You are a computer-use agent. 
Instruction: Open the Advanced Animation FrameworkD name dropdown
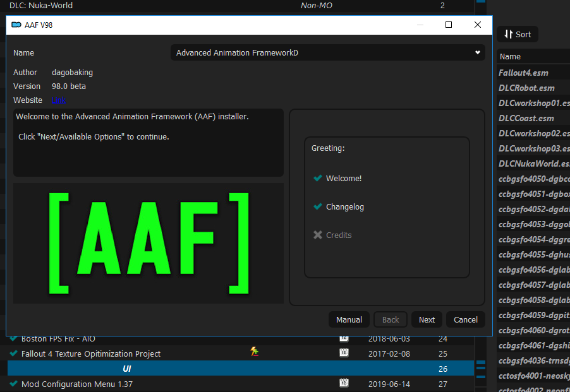click(327, 52)
